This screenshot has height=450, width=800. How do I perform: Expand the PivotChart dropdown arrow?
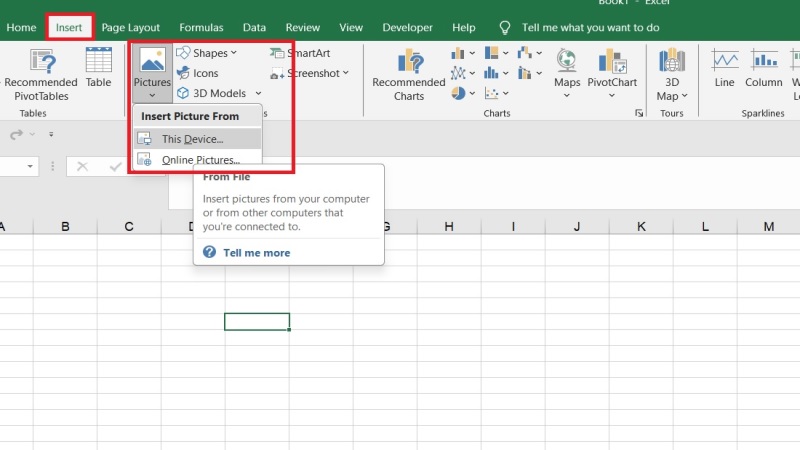[x=612, y=96]
